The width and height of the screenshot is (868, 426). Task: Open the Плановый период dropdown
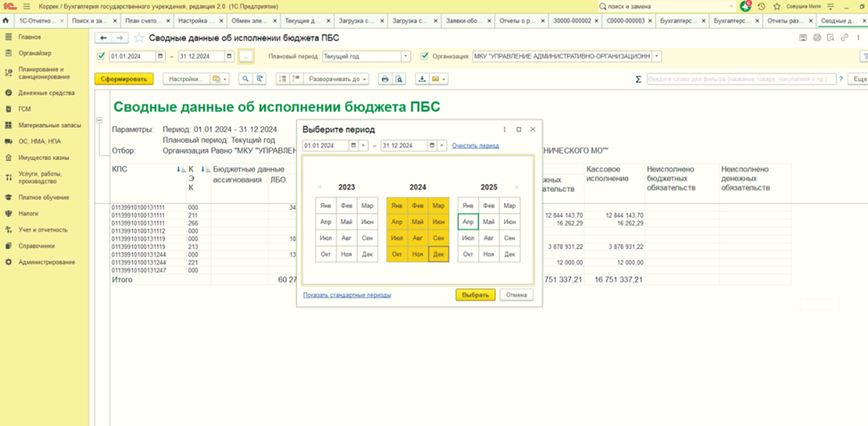(406, 56)
